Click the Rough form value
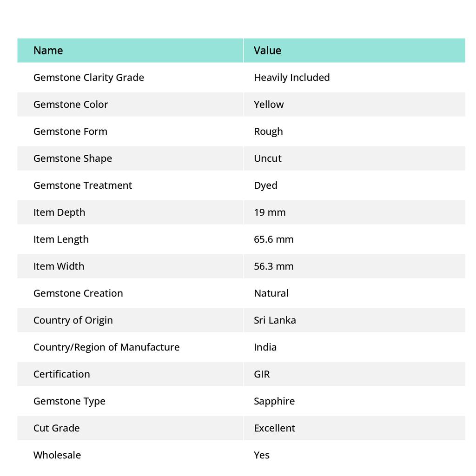 (268, 132)
